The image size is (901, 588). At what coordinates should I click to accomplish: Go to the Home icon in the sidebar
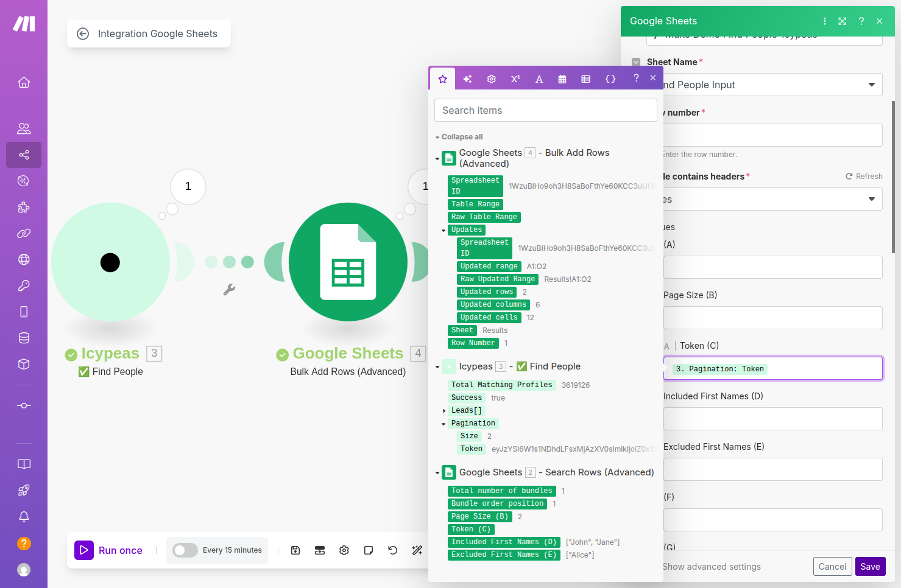(24, 82)
